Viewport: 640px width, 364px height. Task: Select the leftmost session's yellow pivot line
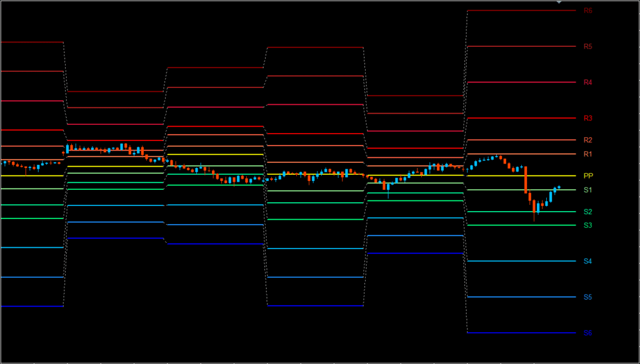[x=31, y=176]
